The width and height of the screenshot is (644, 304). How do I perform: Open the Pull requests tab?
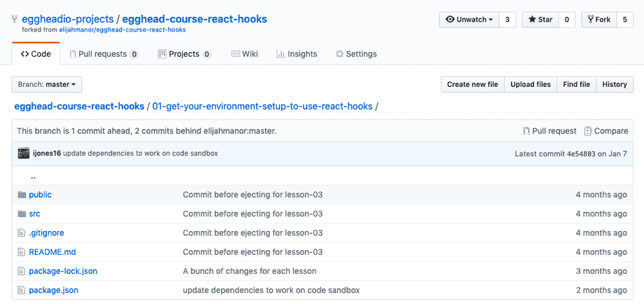point(104,54)
